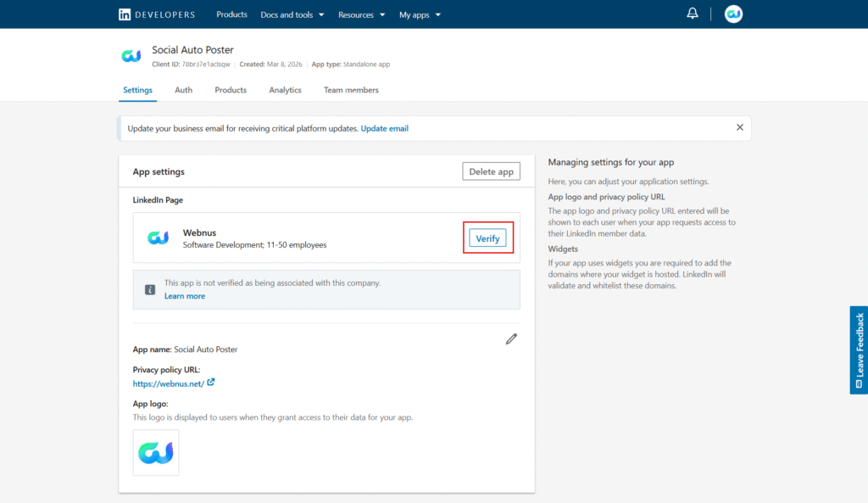Open the profile avatar menu

coord(733,14)
